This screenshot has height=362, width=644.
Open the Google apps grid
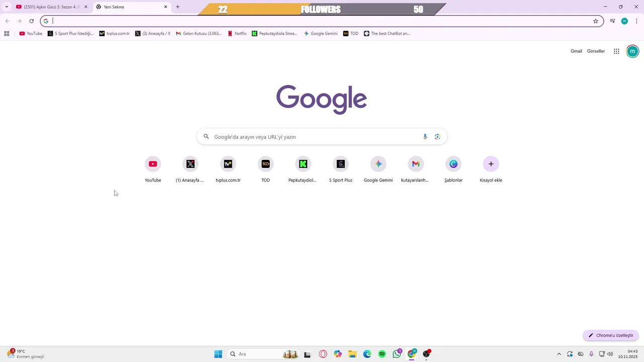tap(616, 51)
